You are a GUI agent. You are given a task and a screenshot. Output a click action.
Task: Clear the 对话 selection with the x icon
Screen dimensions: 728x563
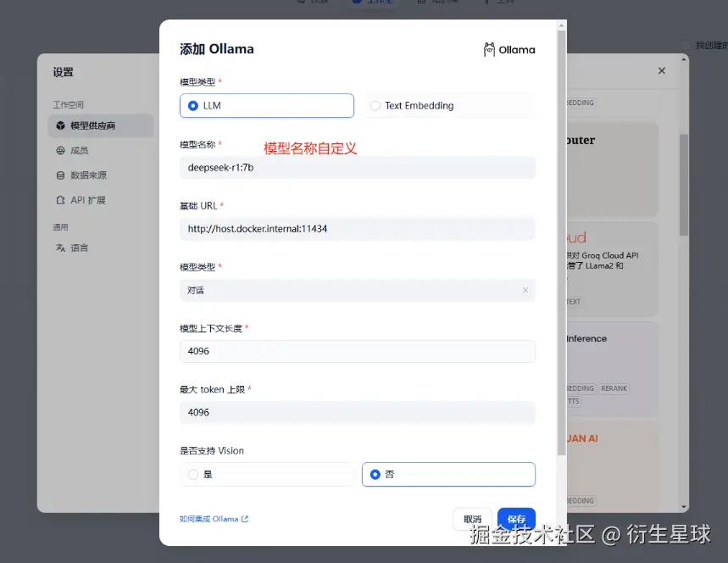[525, 290]
